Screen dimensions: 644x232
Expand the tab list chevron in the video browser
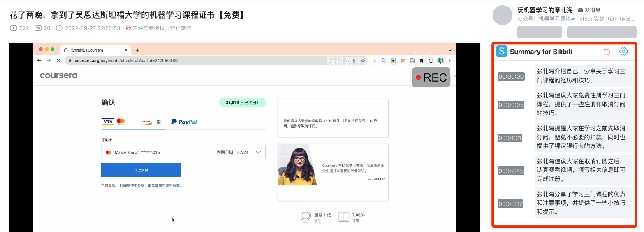point(450,50)
